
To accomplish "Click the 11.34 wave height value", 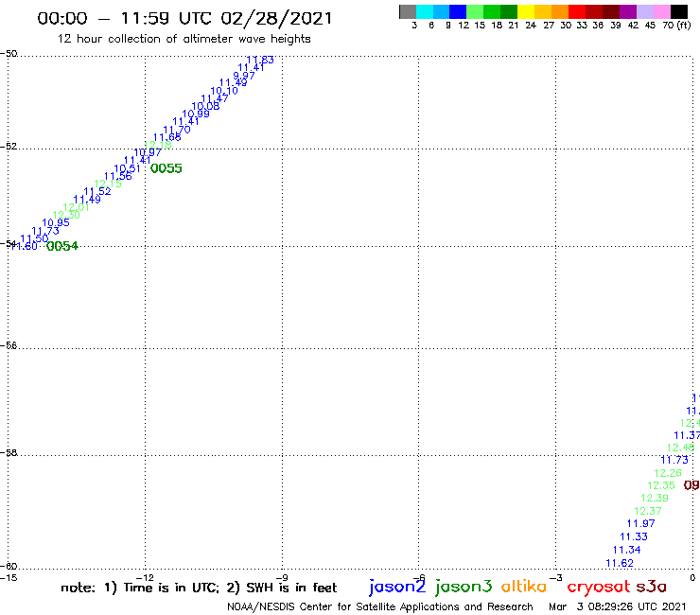I will click(626, 550).
